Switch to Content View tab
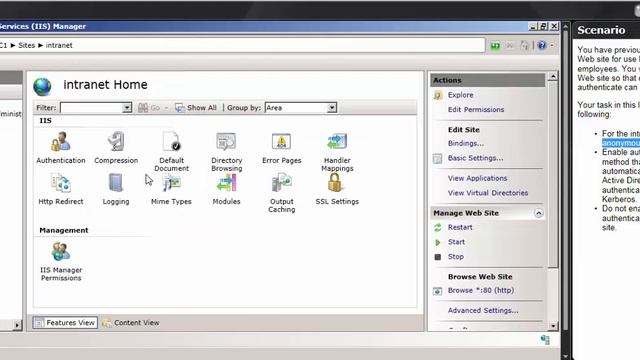Viewport: 640px width, 360px height. point(131,322)
